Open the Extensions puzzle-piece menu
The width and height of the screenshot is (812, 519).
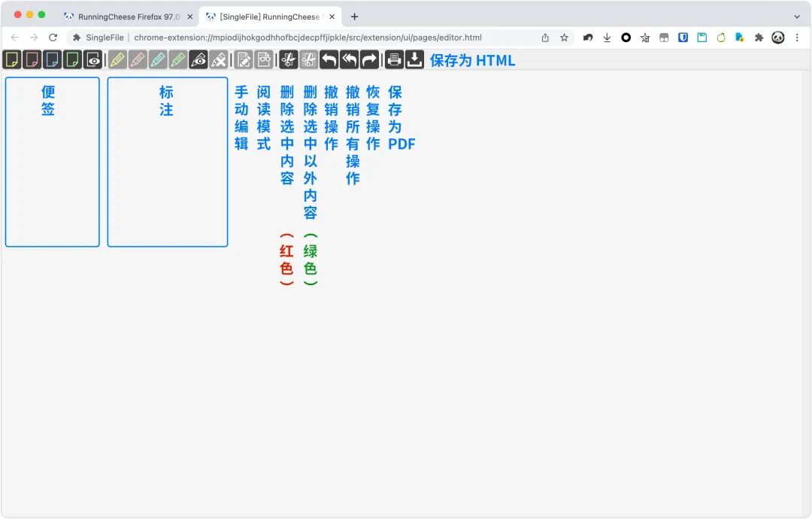tap(759, 38)
